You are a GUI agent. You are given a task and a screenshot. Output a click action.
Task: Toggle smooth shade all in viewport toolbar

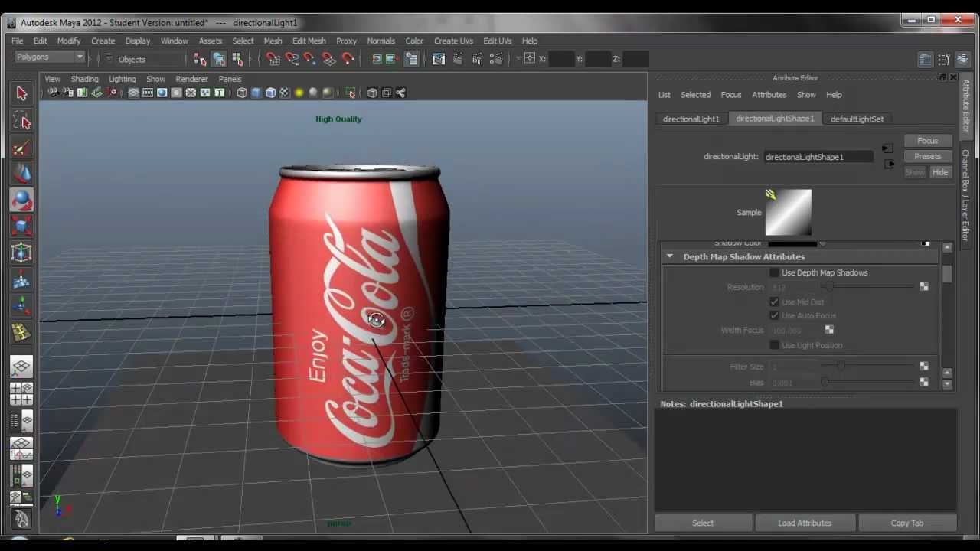256,93
